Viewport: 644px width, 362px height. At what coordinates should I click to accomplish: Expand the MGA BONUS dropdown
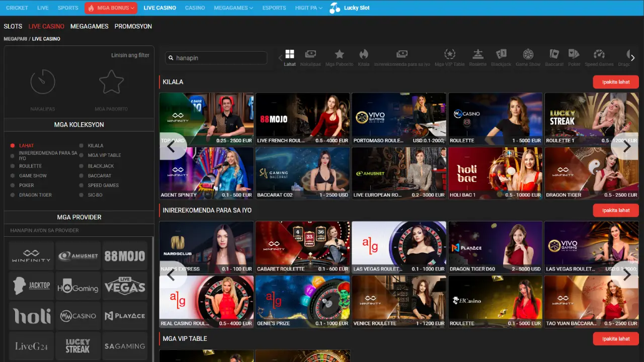point(111,8)
